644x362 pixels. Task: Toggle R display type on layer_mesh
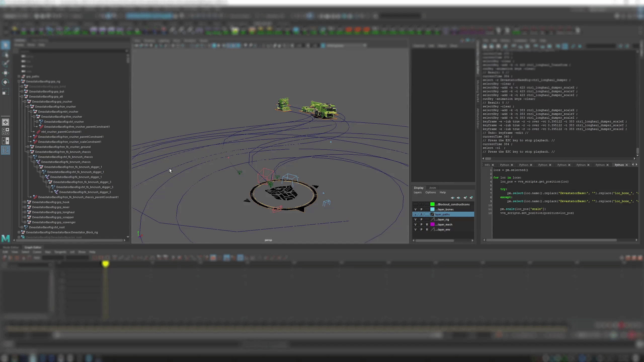427,224
